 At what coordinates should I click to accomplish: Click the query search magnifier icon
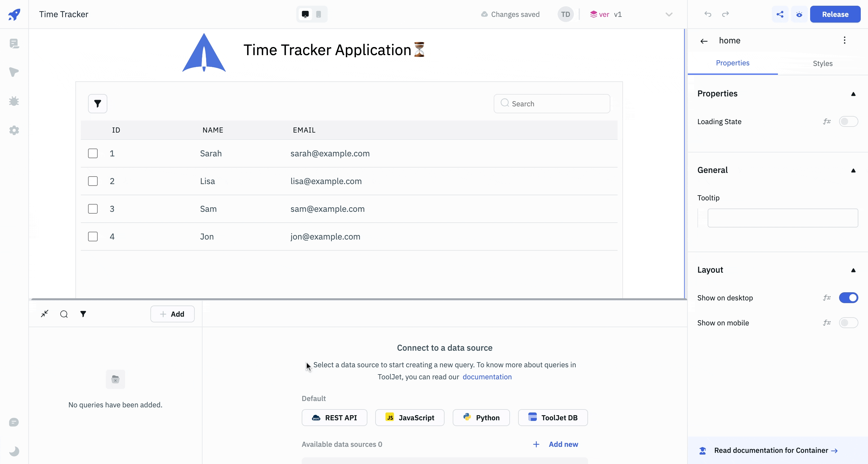[x=64, y=314]
